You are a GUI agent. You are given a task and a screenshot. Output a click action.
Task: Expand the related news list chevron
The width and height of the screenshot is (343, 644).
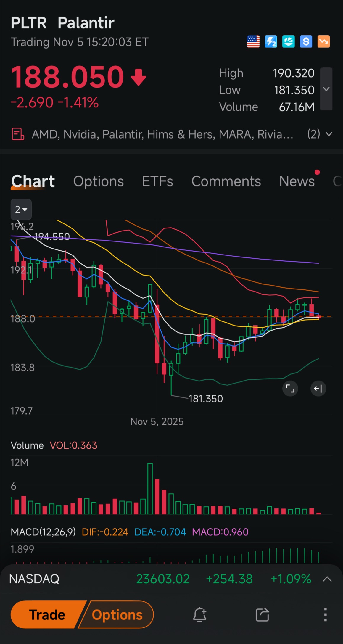tap(329, 134)
